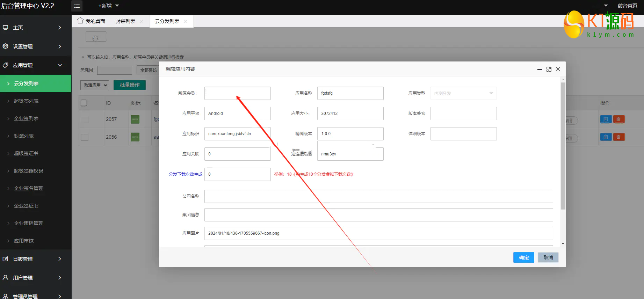Click the house icon on 我的桌面 tab
This screenshot has width=644, height=299.
[x=80, y=21]
